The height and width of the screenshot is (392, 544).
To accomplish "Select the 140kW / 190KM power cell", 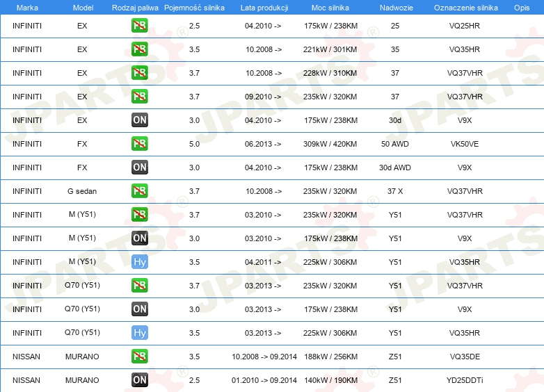I will pyautogui.click(x=331, y=380).
